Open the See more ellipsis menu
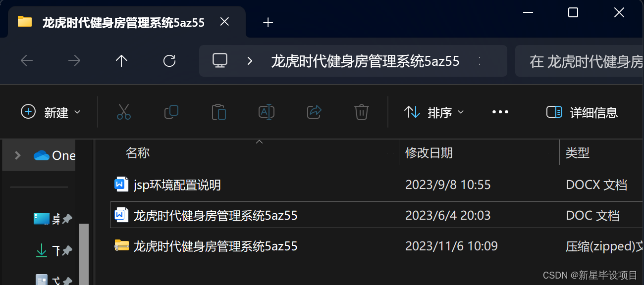The width and height of the screenshot is (644, 285). pos(500,112)
